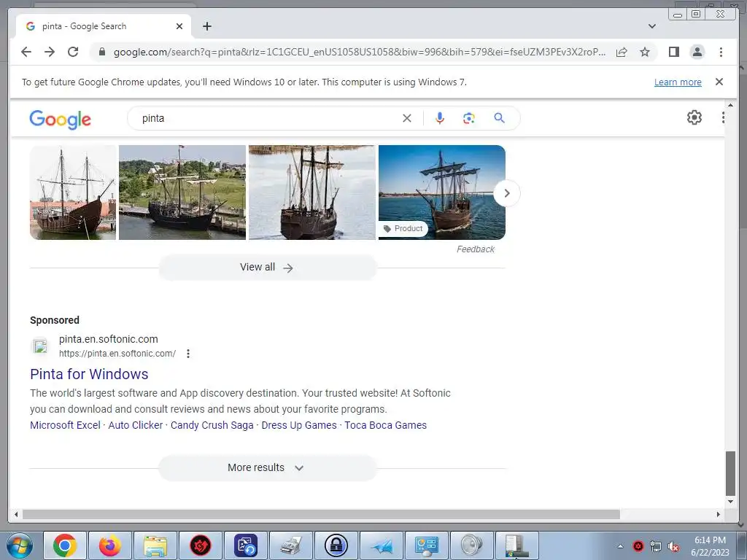
Task: Clear the search box text
Action: point(406,118)
